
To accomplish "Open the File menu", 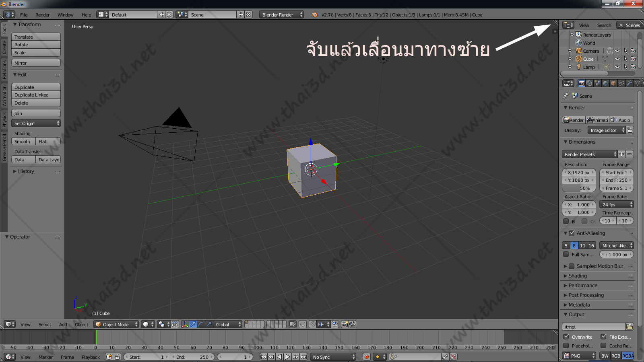I will pos(24,15).
